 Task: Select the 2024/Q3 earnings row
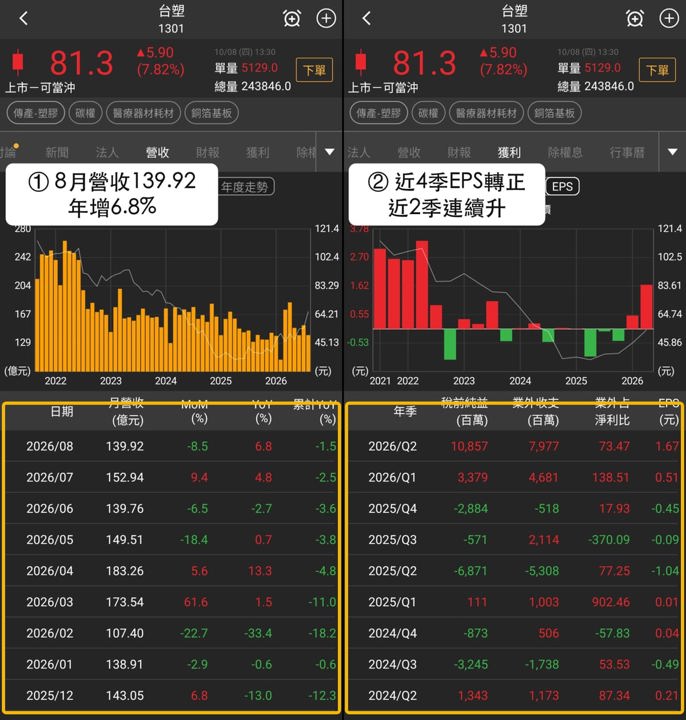(515, 664)
